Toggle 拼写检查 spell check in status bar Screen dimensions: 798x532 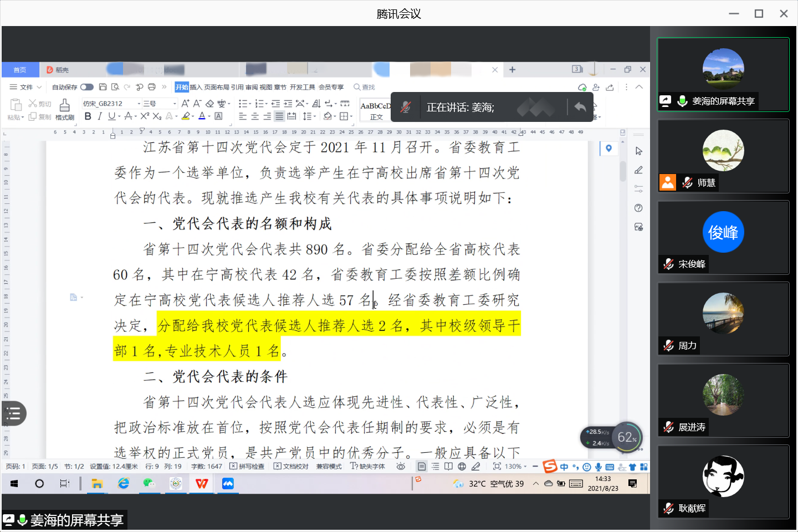point(247,467)
